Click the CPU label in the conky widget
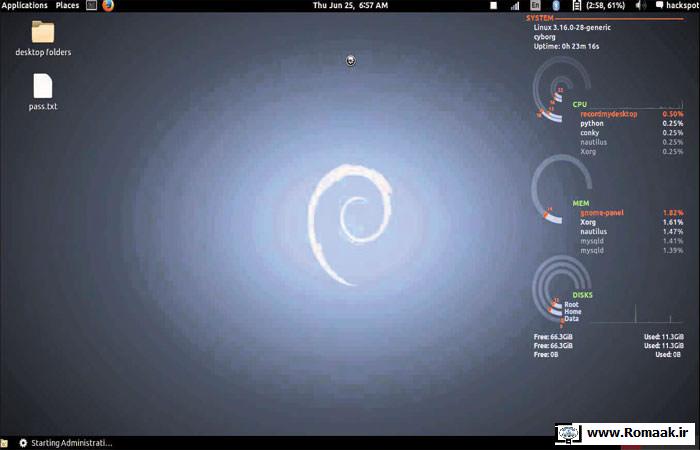This screenshot has width=700, height=450. click(579, 104)
